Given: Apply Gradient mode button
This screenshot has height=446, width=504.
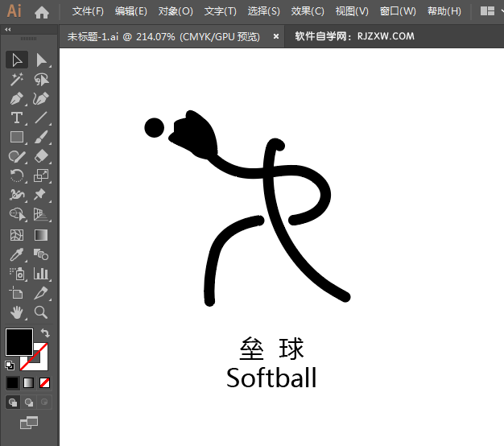Looking at the screenshot, I should [x=29, y=383].
